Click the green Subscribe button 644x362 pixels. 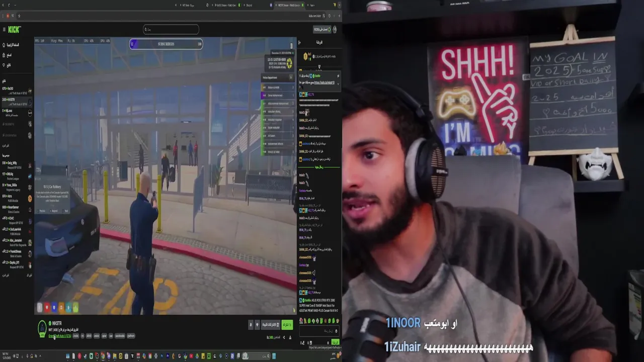pos(287,325)
